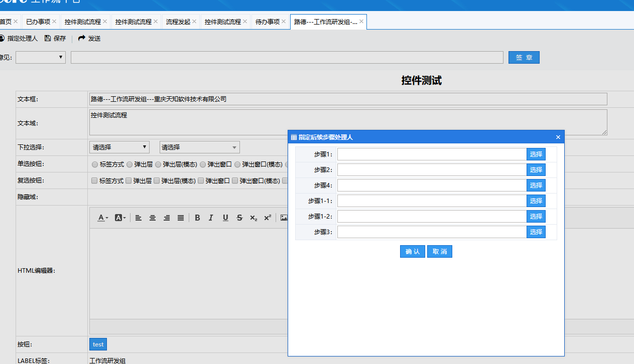This screenshot has height=364, width=634.
Task: Click the 文本域 textarea containing 控件测试流程
Action: coord(348,122)
